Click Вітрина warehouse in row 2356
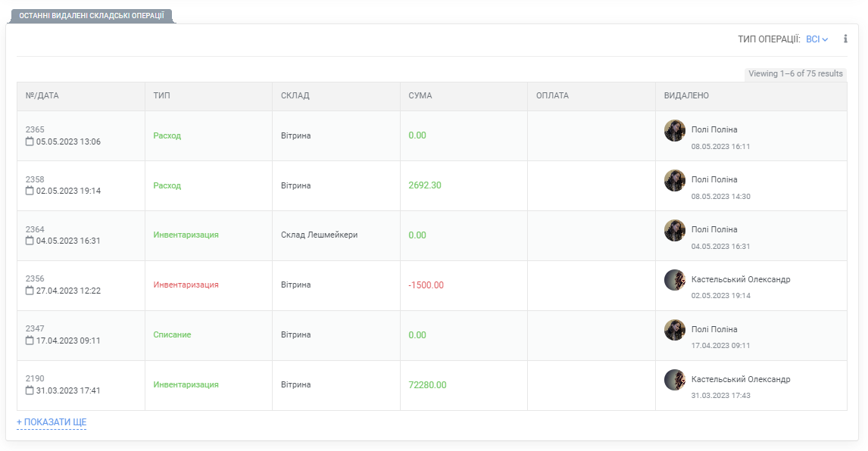 [295, 285]
